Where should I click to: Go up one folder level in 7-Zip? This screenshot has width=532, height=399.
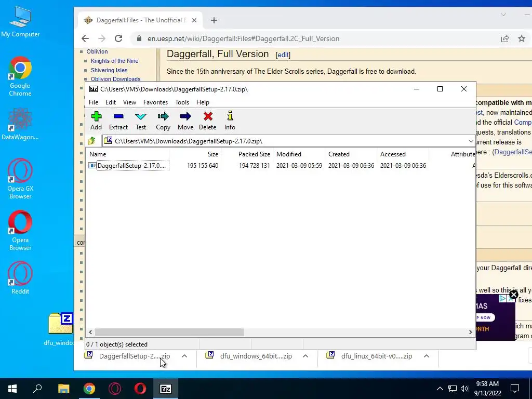(x=92, y=141)
